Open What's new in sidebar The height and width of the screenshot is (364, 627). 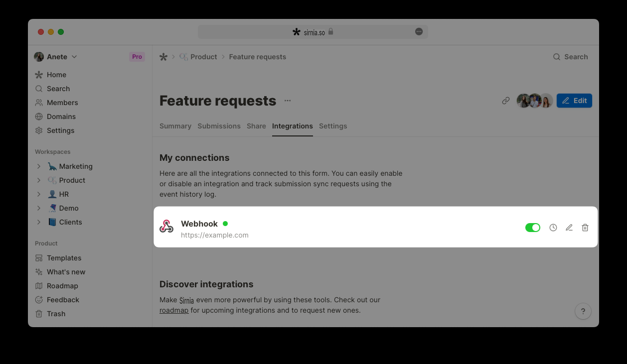click(60, 272)
